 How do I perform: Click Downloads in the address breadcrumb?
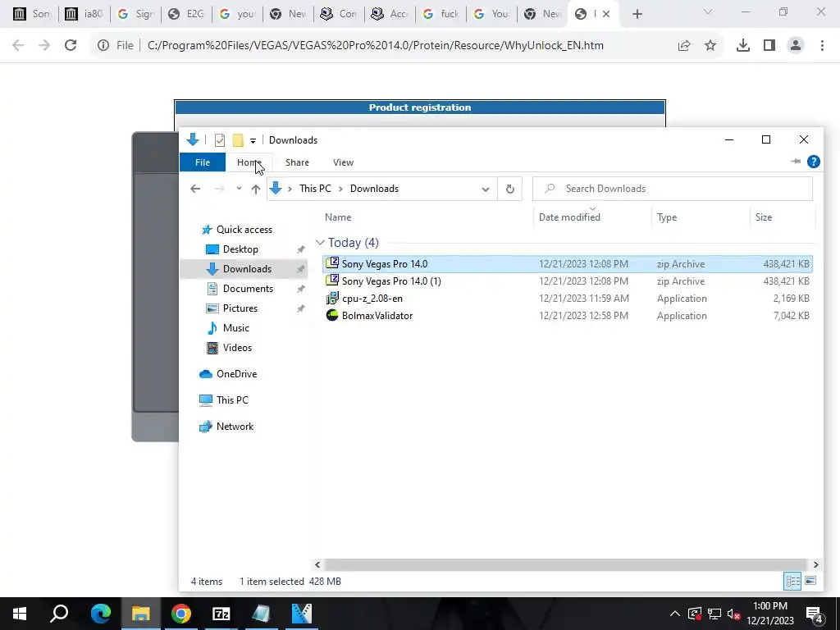click(374, 189)
